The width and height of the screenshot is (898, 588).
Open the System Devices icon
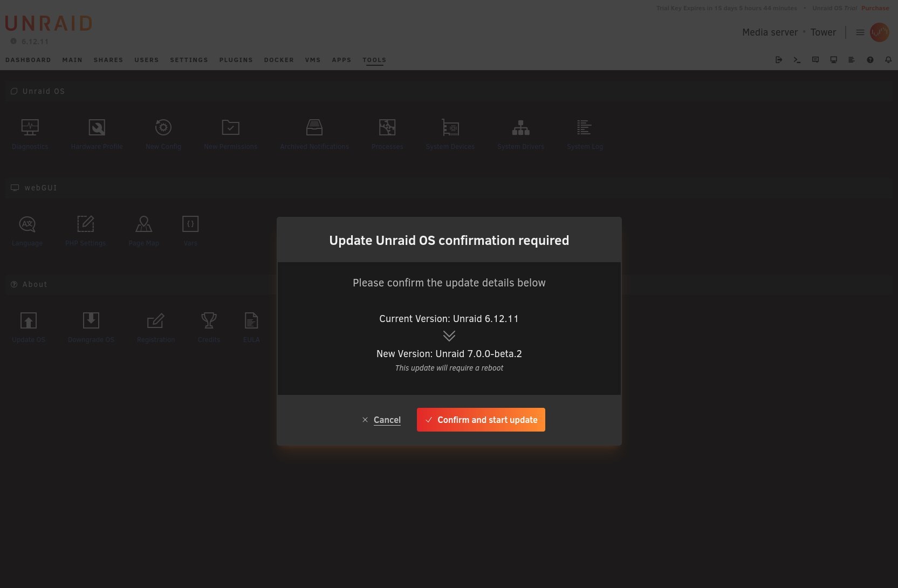click(x=450, y=127)
